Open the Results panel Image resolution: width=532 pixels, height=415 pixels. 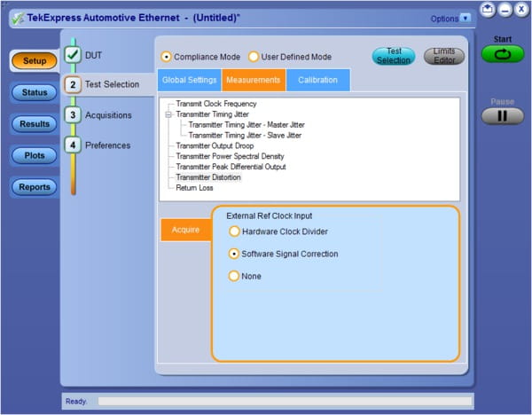[35, 124]
